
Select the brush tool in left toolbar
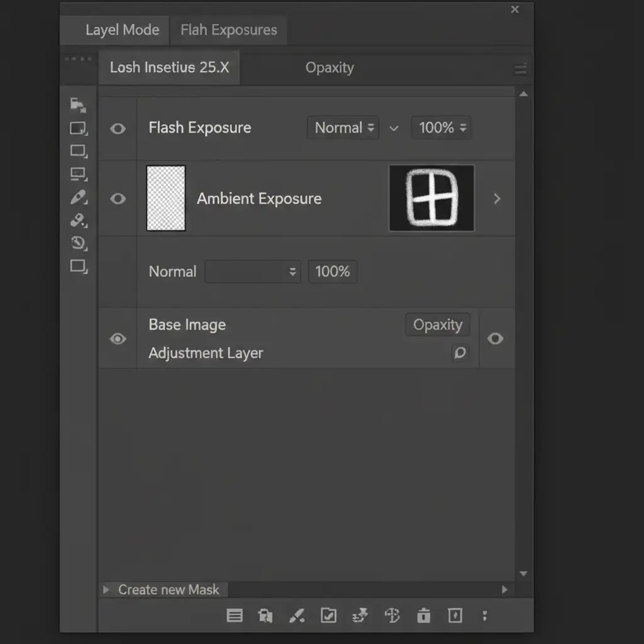pos(78,197)
